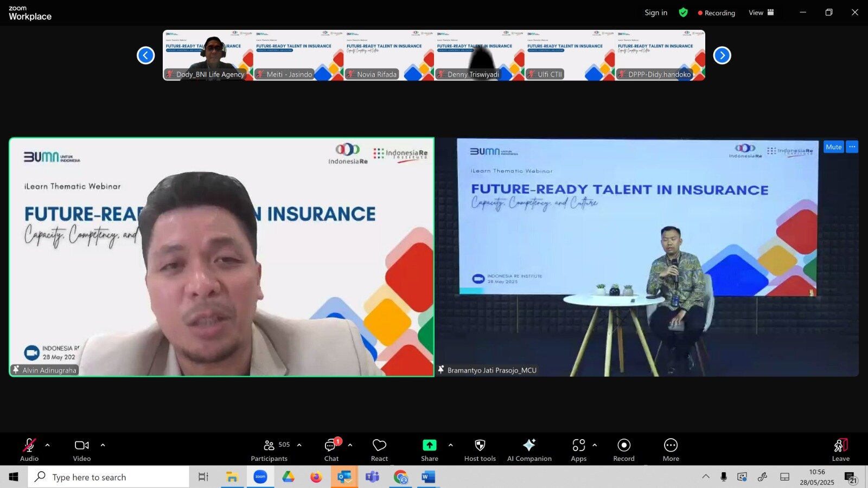Open Google Drive from taskbar

click(288, 477)
